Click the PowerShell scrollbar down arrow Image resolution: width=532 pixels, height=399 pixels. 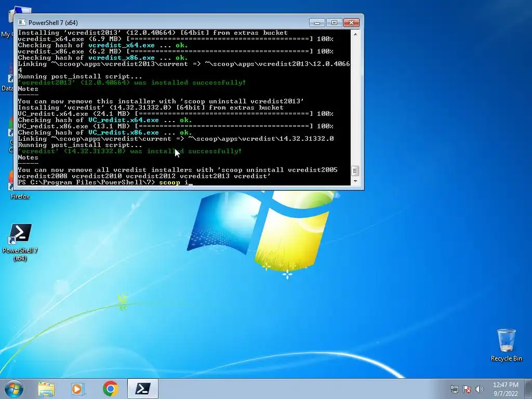pos(355,181)
